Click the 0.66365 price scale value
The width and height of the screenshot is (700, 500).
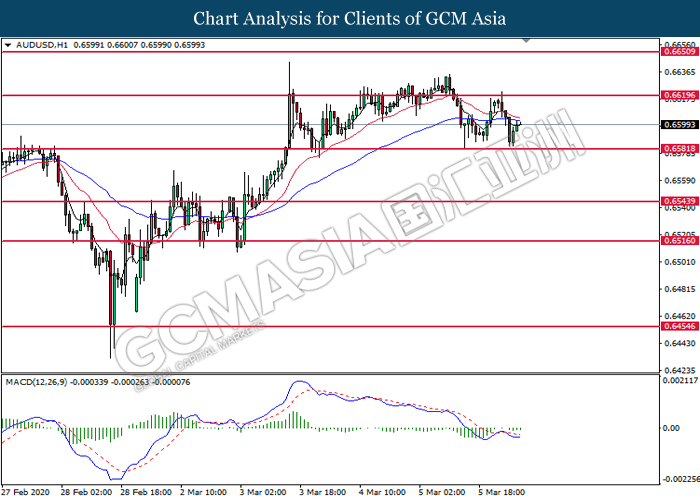click(679, 72)
